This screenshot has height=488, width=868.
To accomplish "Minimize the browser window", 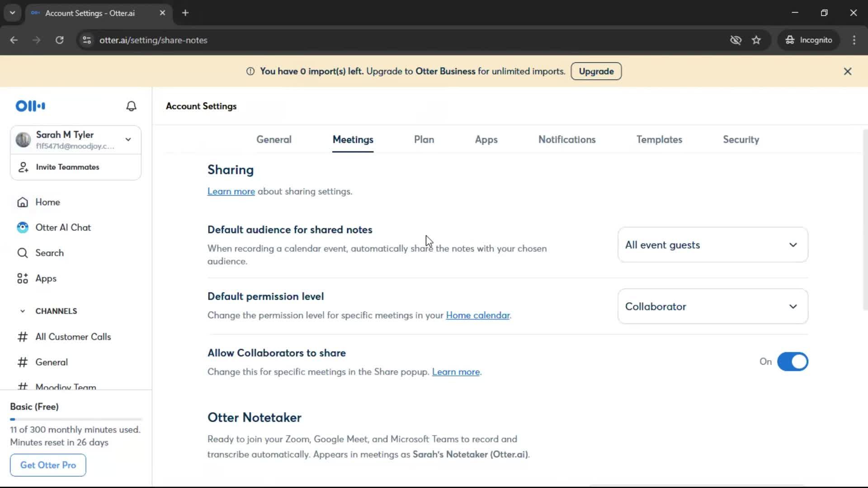I will click(x=795, y=13).
